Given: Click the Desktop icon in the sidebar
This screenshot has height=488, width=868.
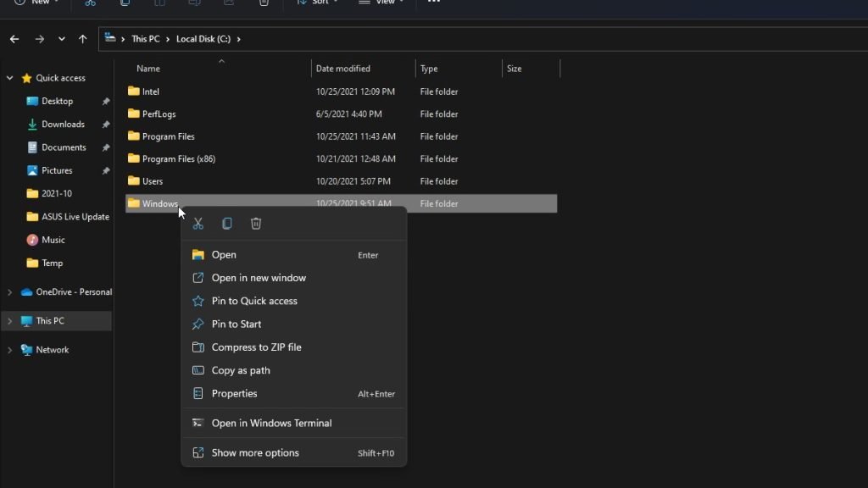Looking at the screenshot, I should tap(32, 102).
